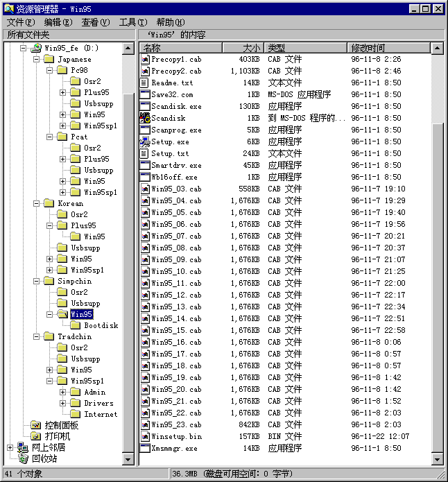This screenshot has width=448, height=482.
Task: Collapse the Japanese folder tree node
Action: point(36,59)
